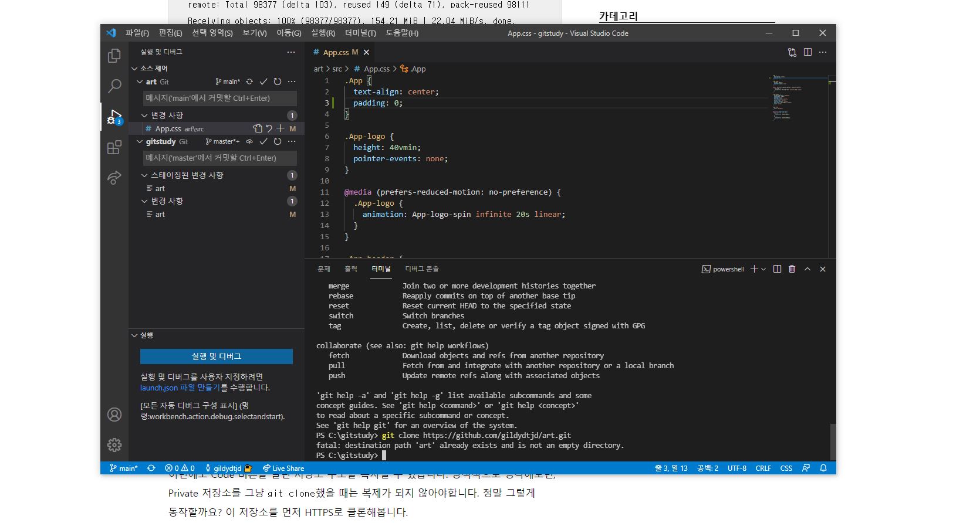Refresh the art repository
This screenshot has width=980, height=523.
(278, 81)
